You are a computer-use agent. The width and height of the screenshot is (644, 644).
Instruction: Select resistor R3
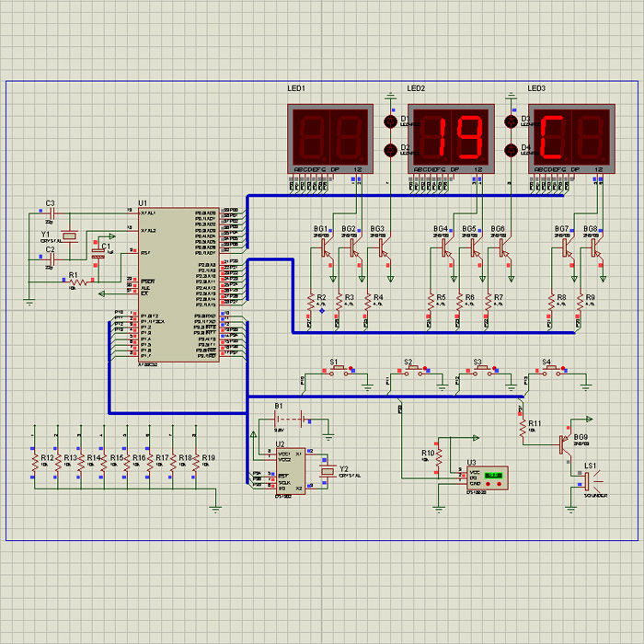(x=339, y=303)
